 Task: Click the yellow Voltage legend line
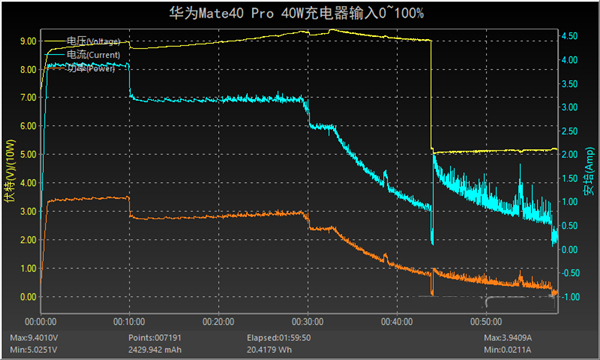[56, 41]
